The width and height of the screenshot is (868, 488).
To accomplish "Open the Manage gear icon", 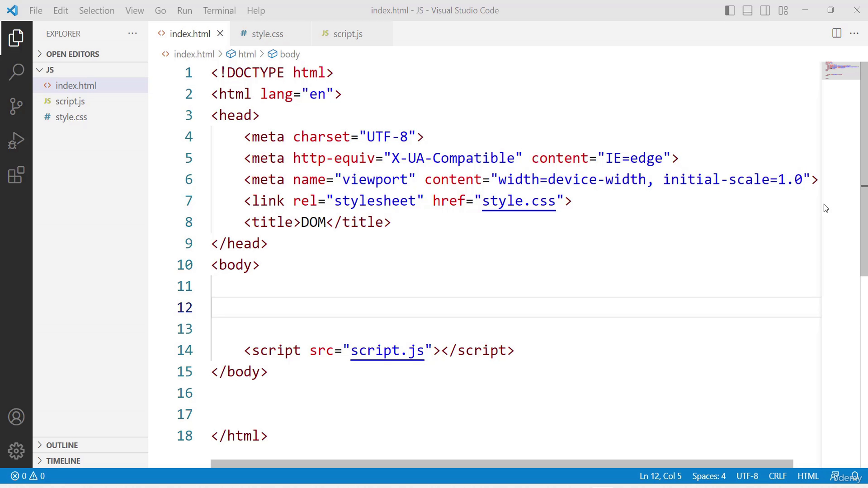I will pyautogui.click(x=16, y=450).
